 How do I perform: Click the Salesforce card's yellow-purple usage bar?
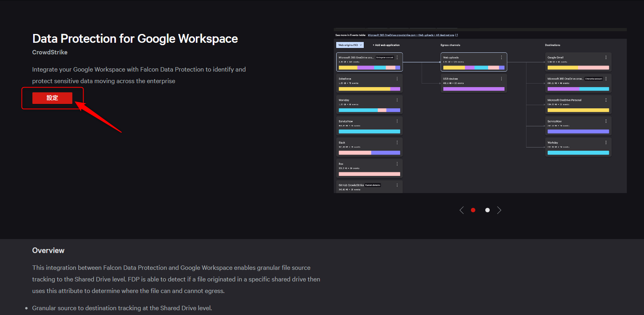[369, 89]
